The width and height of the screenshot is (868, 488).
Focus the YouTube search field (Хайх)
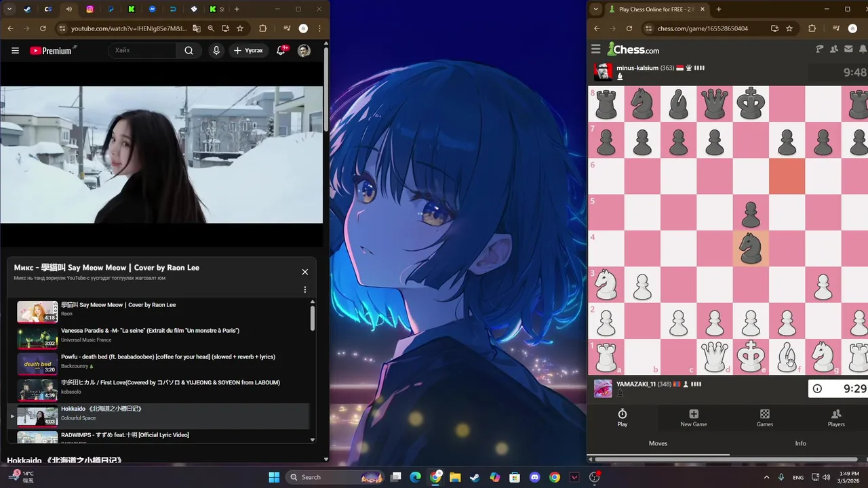[x=143, y=50]
